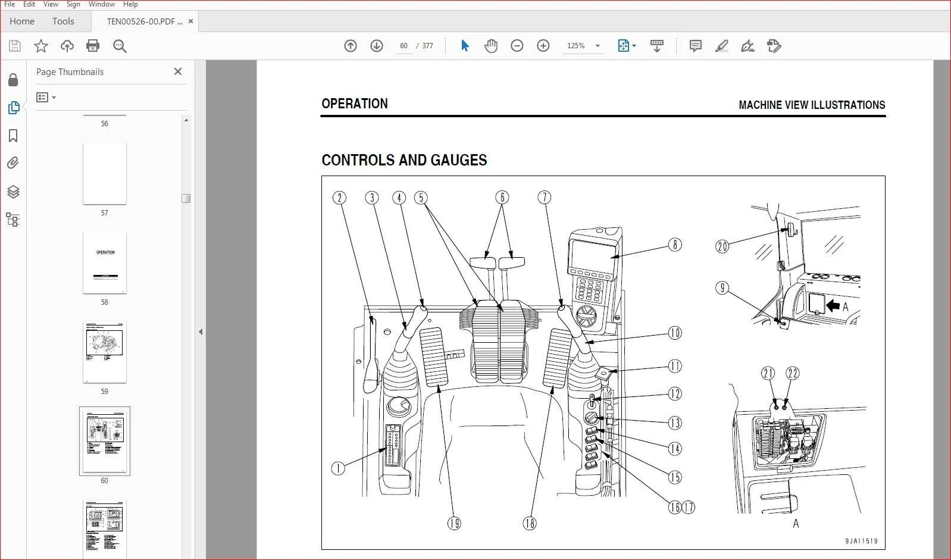Open the Find text search tool
This screenshot has height=560, width=951.
[120, 46]
